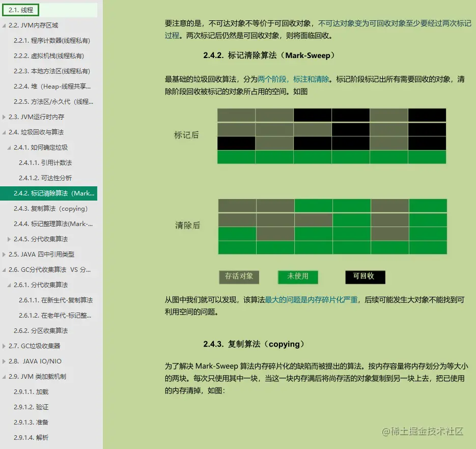The width and height of the screenshot is (476, 449).
Task: Click highlighted text 最大的问题是内存碎片化严重
Action: 311,300
